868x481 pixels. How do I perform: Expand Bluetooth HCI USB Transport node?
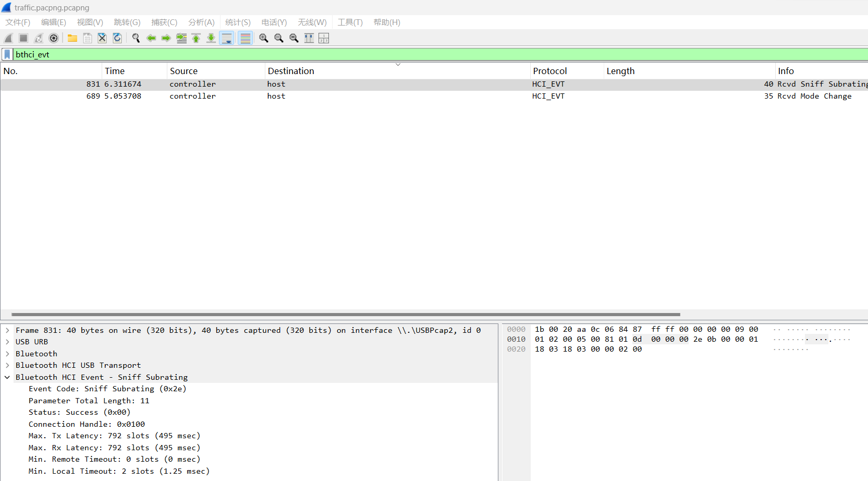click(7, 365)
